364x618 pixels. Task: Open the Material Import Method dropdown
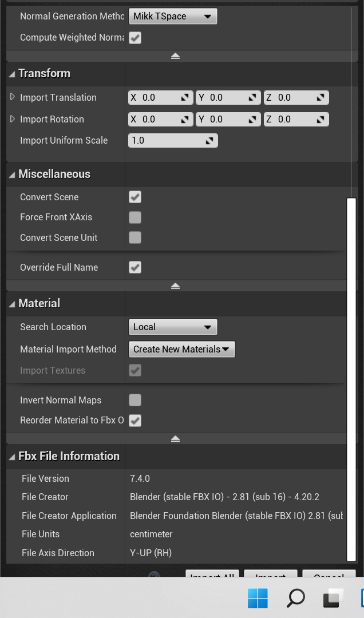click(181, 350)
